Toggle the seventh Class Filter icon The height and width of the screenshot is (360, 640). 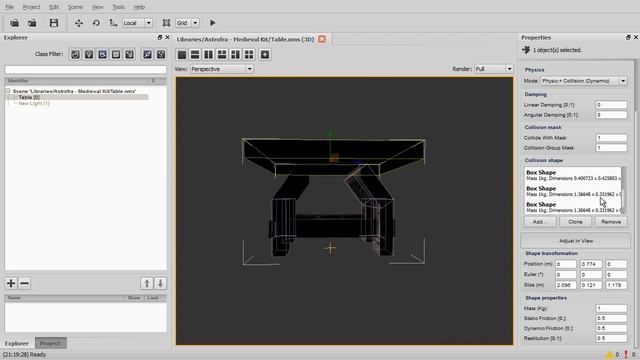tap(161, 54)
